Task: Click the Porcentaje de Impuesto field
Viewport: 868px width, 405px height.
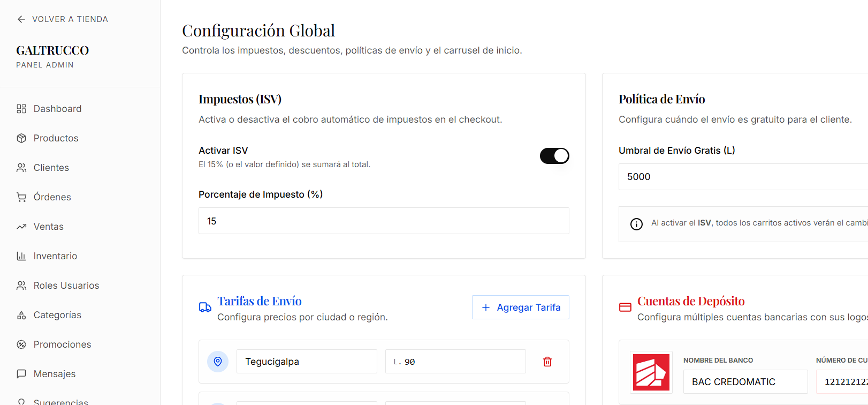Action: pos(383,221)
